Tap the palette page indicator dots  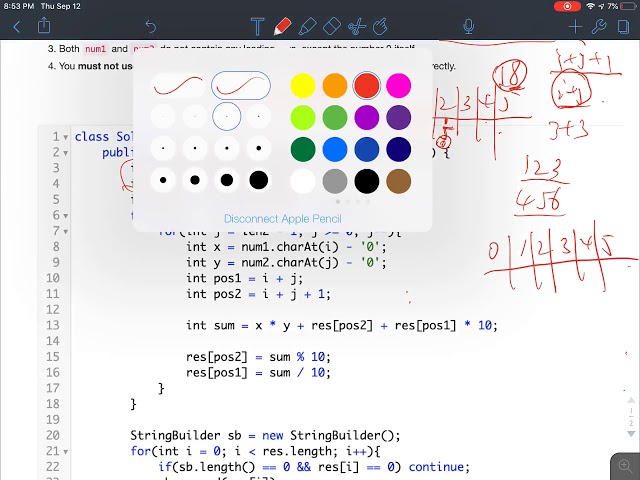(353, 202)
